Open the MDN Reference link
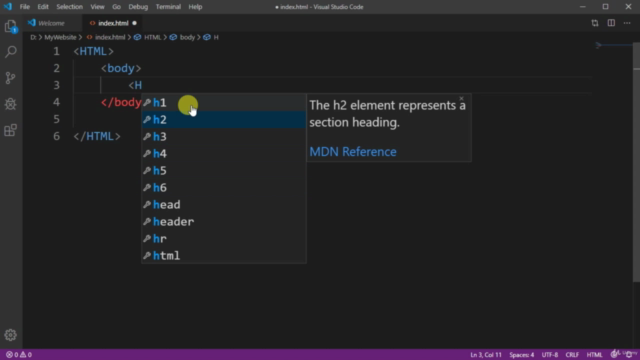The height and width of the screenshot is (360, 640). click(353, 152)
